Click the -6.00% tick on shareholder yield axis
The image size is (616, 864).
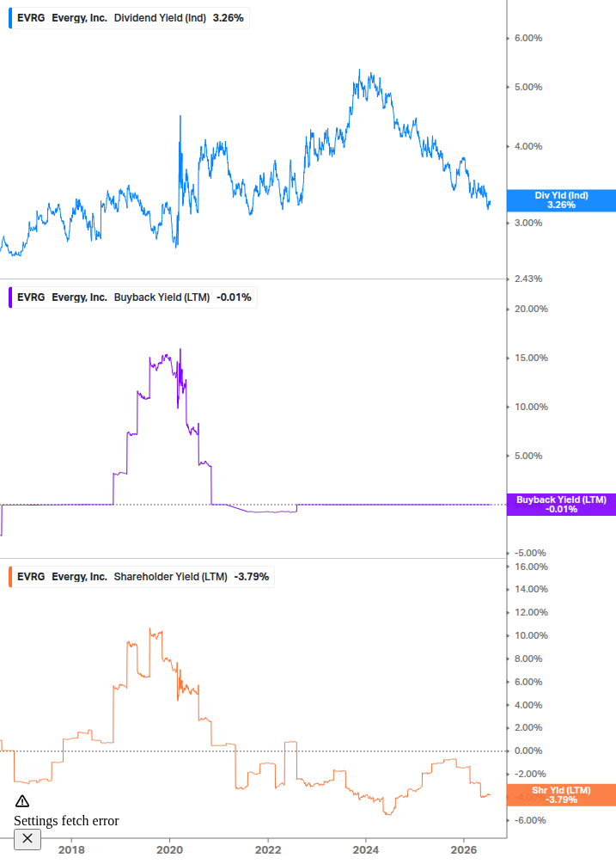pos(530,820)
